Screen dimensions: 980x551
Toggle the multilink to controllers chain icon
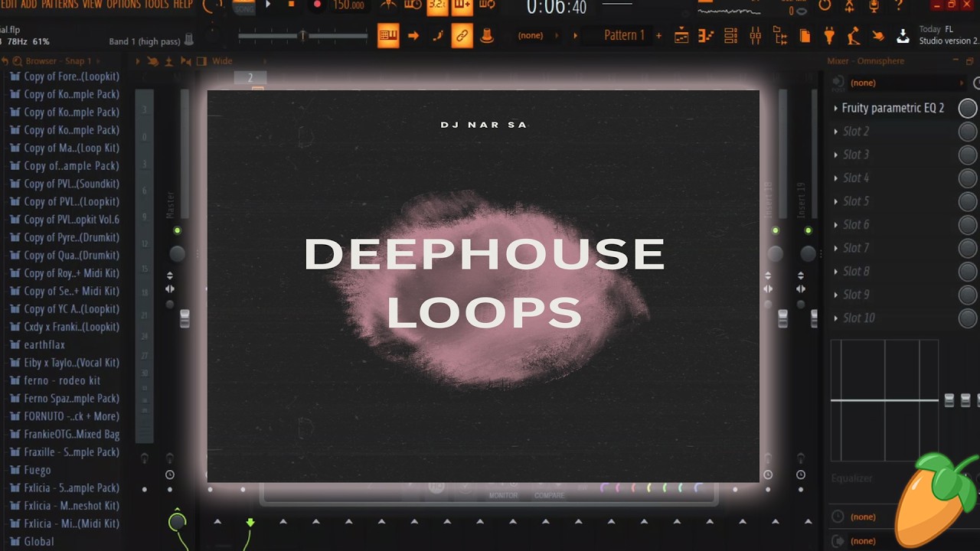[462, 35]
